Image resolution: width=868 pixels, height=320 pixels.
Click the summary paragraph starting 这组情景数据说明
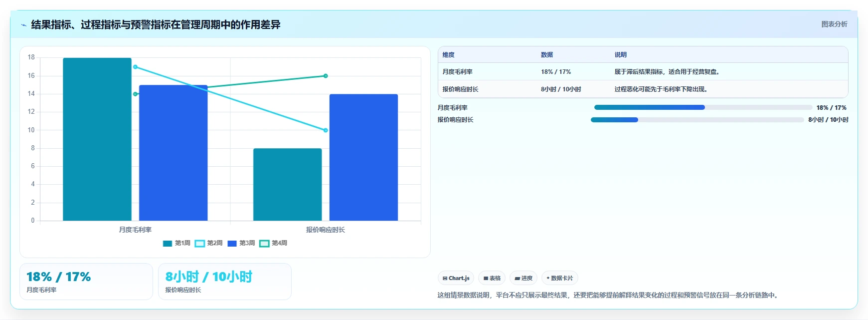tap(609, 295)
